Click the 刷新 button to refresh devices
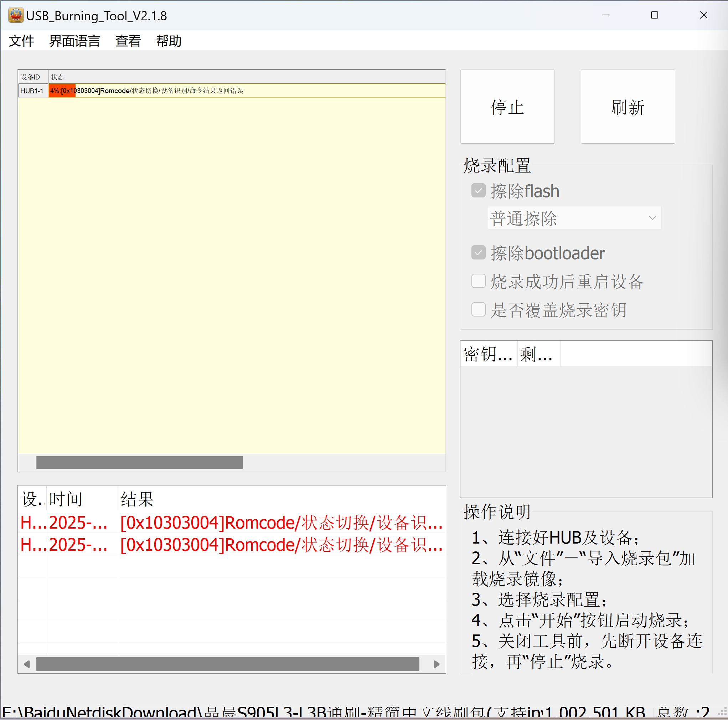 pyautogui.click(x=628, y=107)
